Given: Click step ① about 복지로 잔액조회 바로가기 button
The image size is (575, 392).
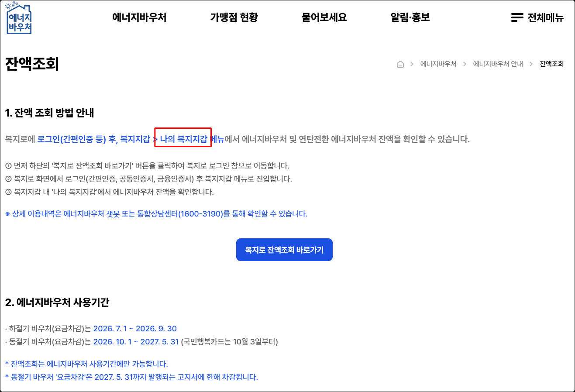Looking at the screenshot, I should click(x=147, y=166).
